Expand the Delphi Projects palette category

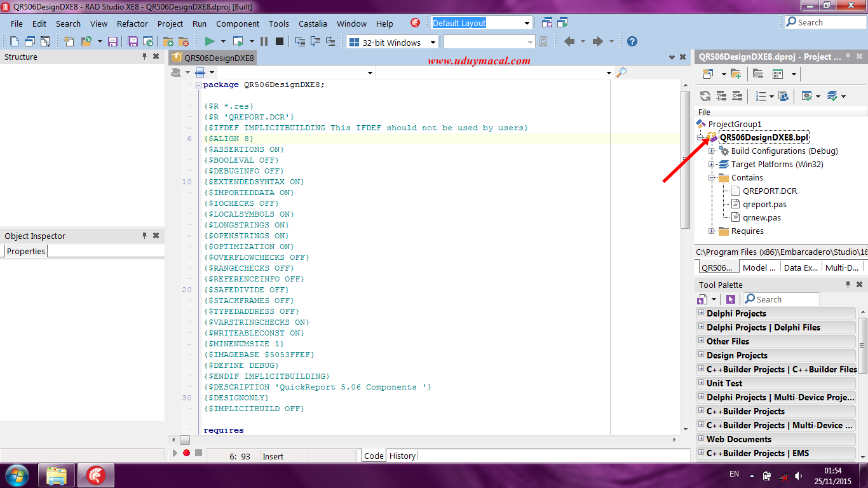tap(702, 313)
